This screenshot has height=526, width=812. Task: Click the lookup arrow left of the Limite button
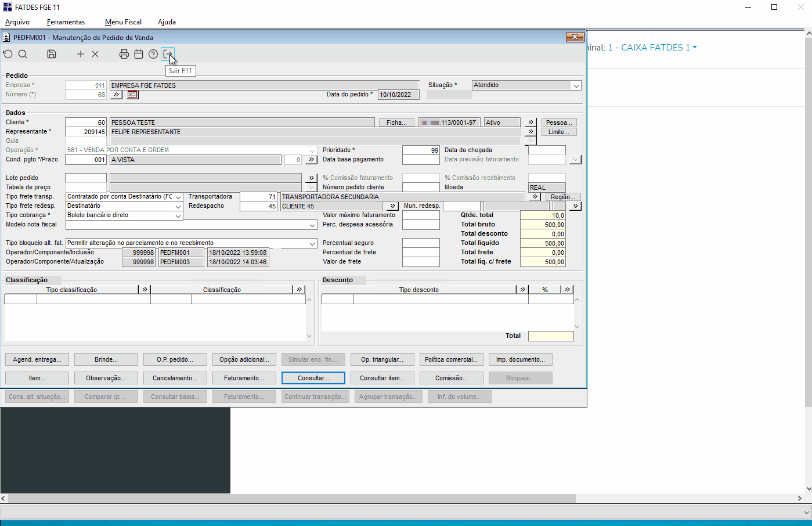pyautogui.click(x=530, y=132)
